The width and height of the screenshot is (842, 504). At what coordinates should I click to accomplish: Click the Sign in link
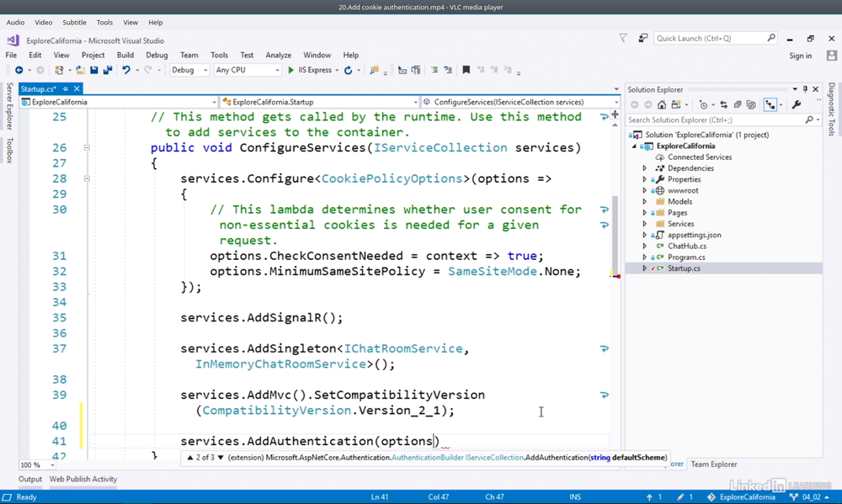tap(800, 56)
